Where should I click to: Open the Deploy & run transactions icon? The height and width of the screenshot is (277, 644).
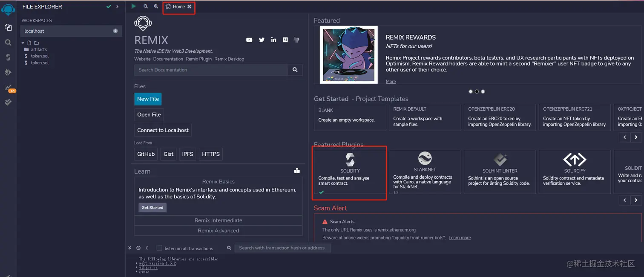coord(8,72)
